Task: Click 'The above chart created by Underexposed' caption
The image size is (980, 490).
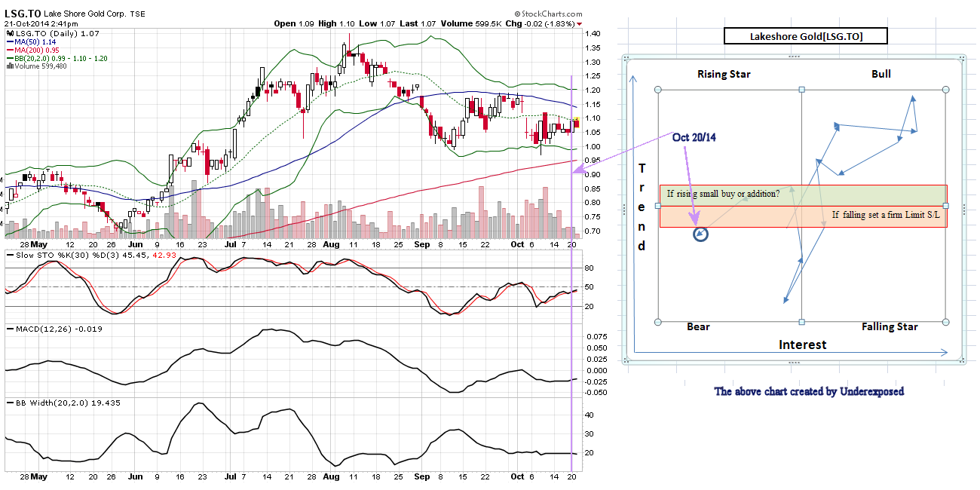Action: 809,391
